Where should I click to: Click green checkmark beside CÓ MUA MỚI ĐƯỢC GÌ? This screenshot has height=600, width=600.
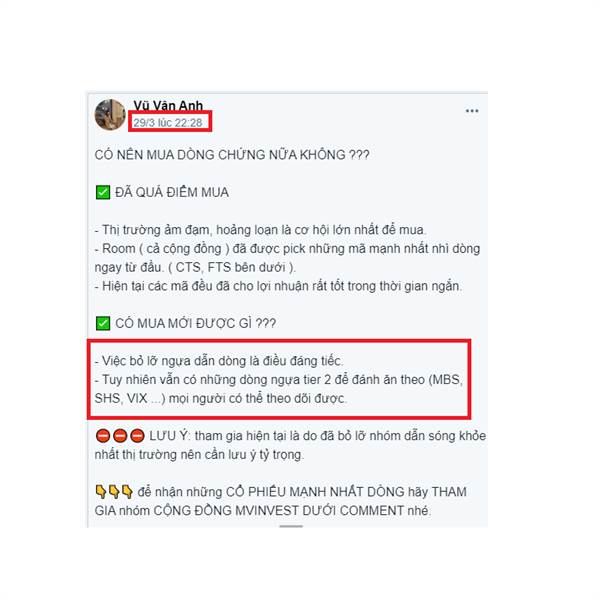[103, 323]
